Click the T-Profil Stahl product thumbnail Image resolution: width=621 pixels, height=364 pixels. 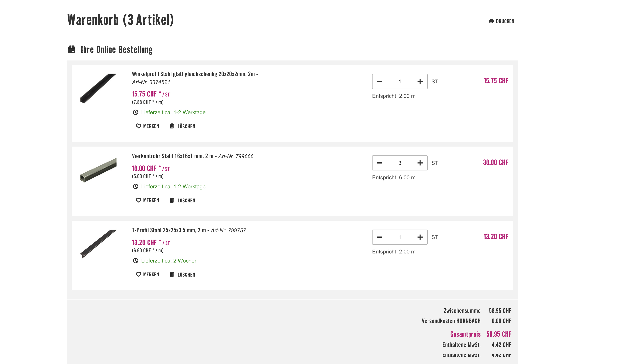[x=98, y=244]
